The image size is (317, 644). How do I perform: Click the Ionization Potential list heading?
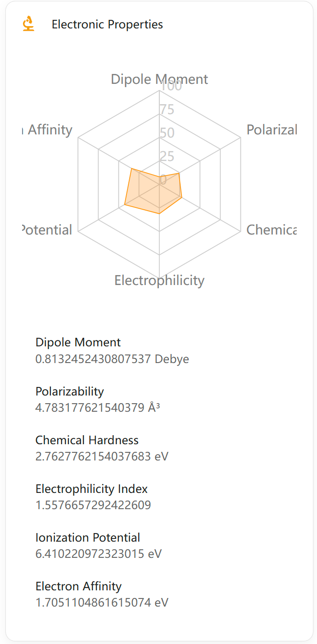coord(88,538)
